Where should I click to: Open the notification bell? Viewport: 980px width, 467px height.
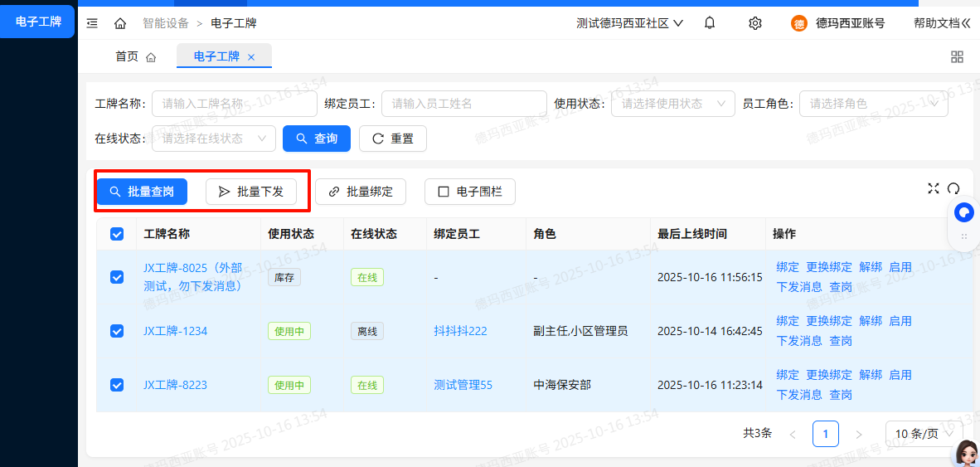(x=710, y=23)
